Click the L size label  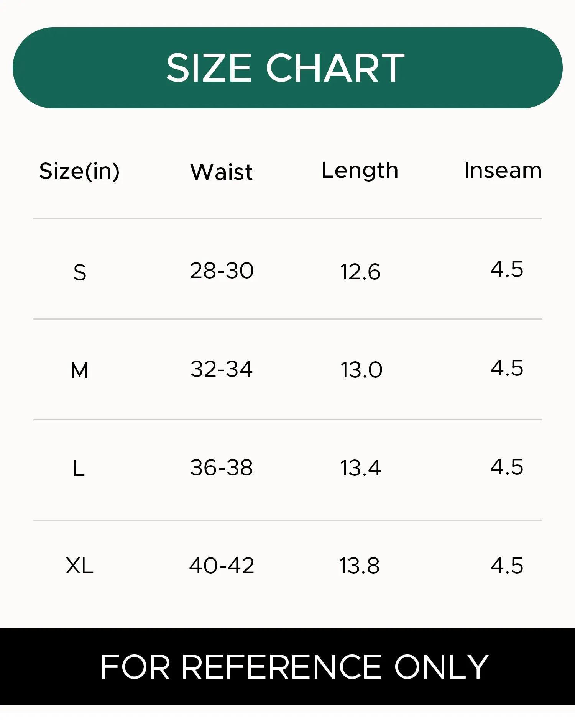[79, 468]
